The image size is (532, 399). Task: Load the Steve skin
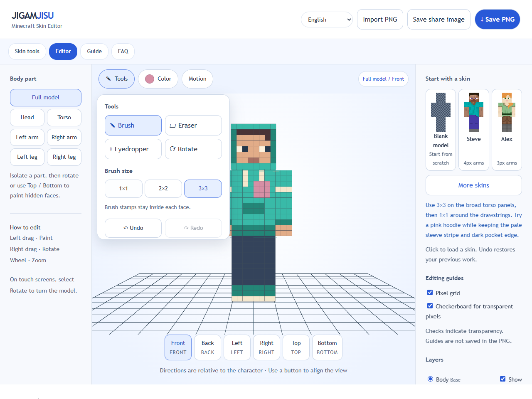[474, 130]
